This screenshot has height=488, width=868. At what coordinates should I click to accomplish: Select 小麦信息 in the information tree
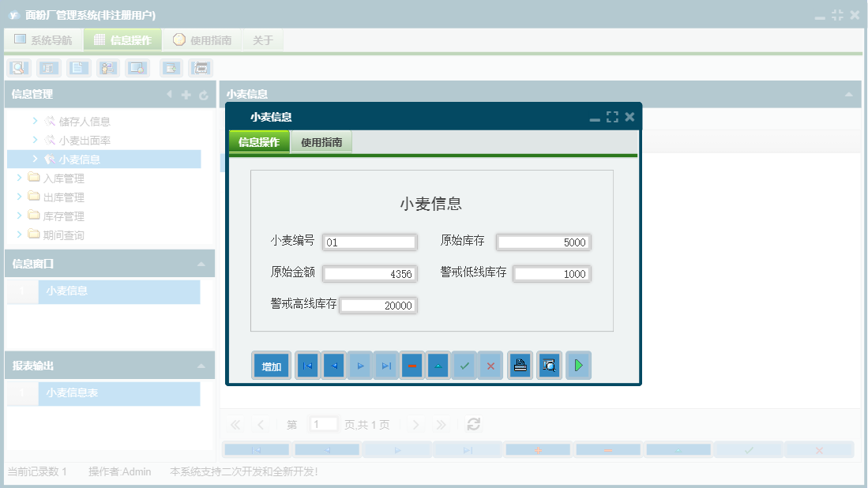pos(87,159)
